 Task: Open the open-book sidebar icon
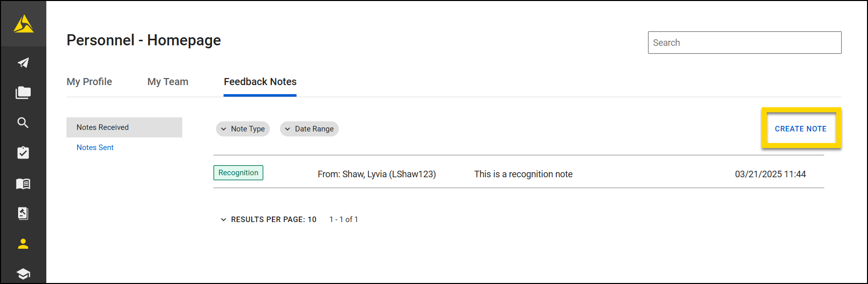coord(23,184)
